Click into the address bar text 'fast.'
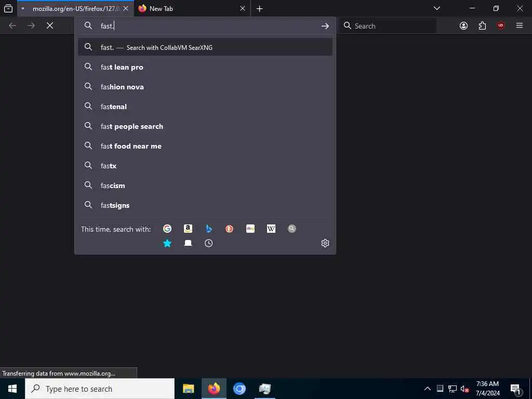 (x=107, y=26)
